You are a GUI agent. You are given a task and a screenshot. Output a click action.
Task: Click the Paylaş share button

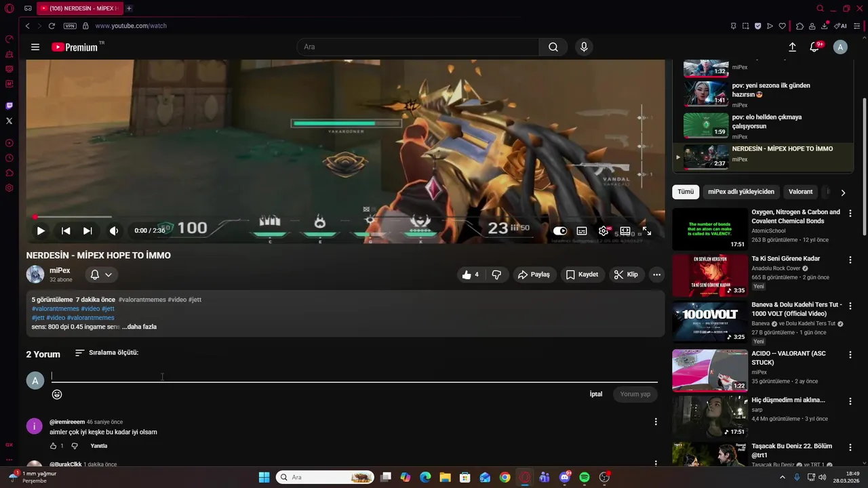[x=534, y=274]
